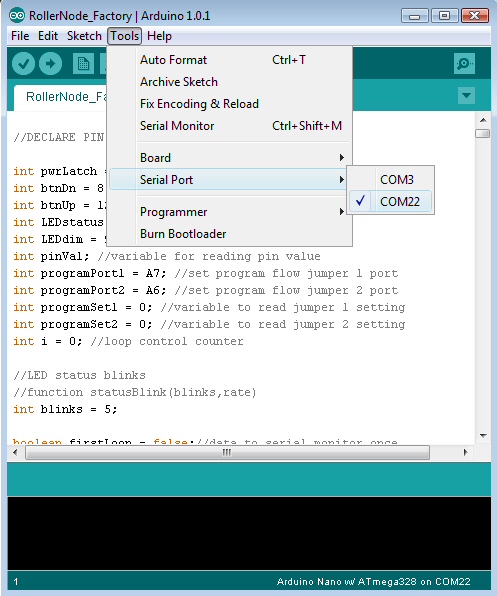This screenshot has height=596, width=497.
Task: Expand the Programmer submenu
Action: [x=230, y=212]
